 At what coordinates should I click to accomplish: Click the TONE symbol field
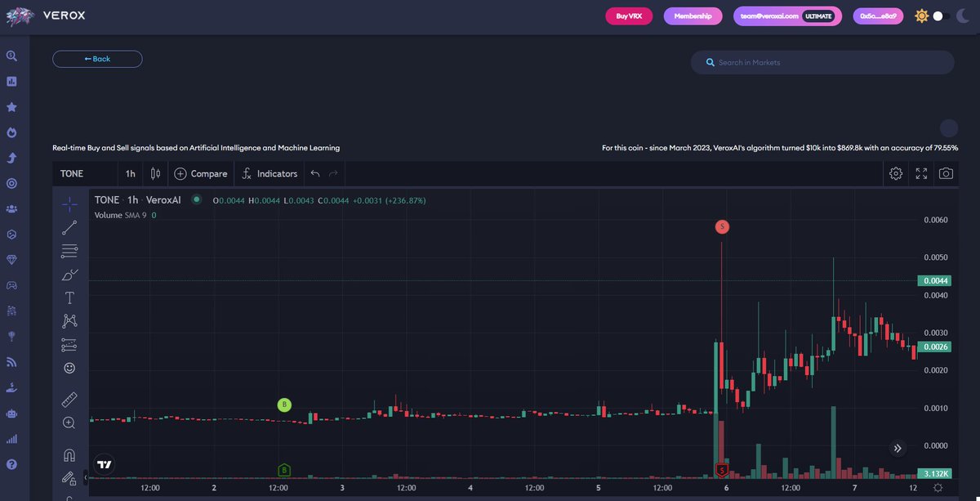(x=84, y=174)
